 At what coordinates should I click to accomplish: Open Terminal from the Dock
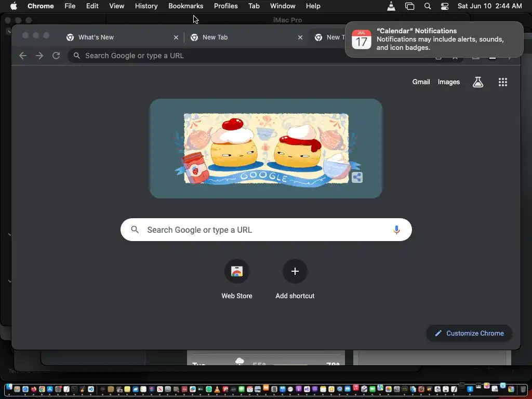pyautogui.click(x=74, y=389)
